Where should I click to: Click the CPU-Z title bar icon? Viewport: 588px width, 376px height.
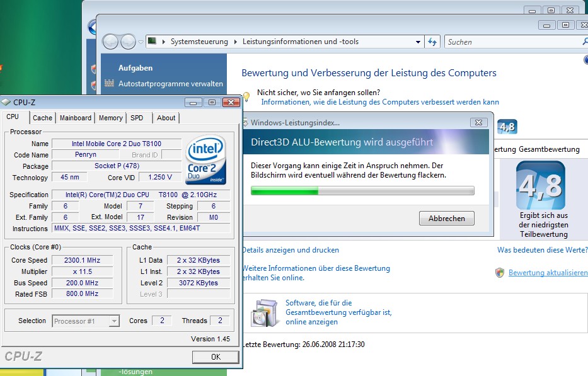6,102
